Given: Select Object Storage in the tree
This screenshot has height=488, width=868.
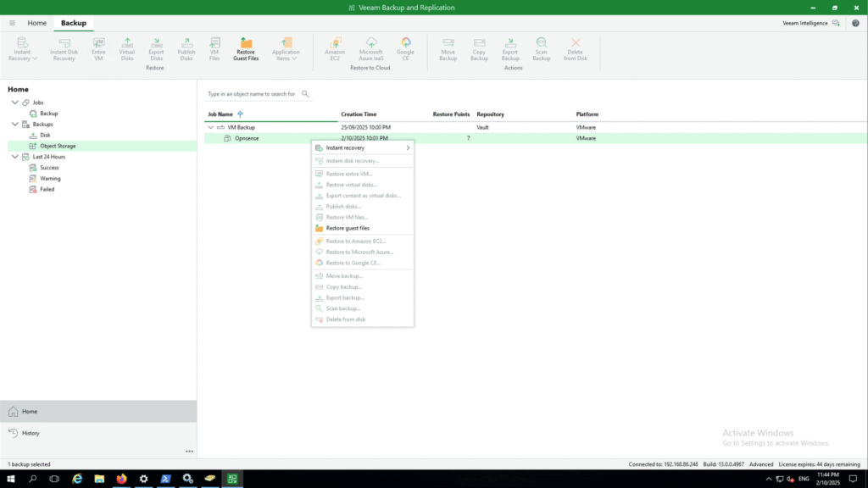Looking at the screenshot, I should coord(58,146).
